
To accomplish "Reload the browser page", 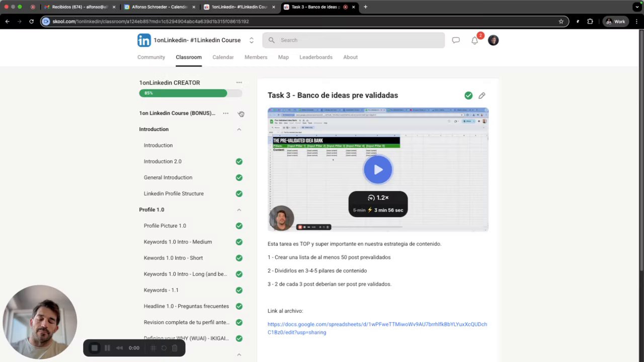I will (31, 22).
